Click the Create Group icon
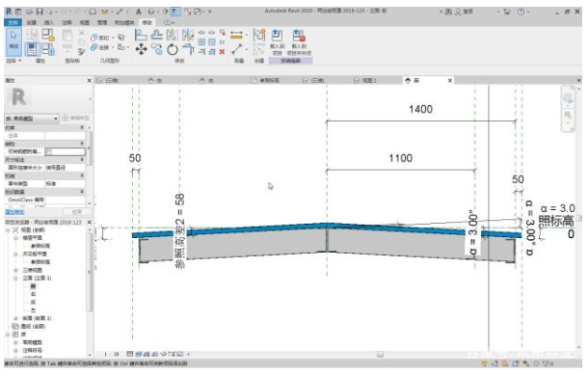 pos(259,35)
